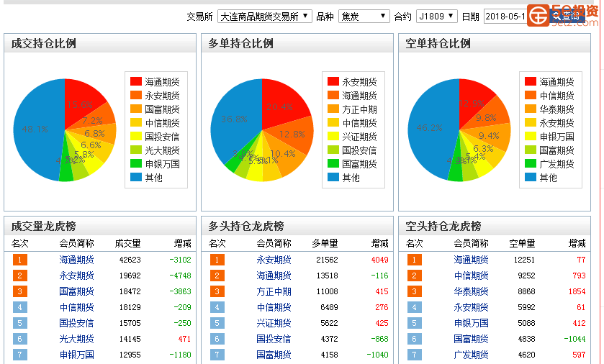Click the 日期 date input field

point(505,16)
